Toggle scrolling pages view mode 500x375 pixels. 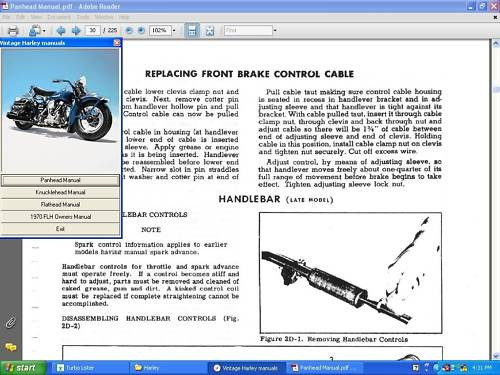click(192, 31)
